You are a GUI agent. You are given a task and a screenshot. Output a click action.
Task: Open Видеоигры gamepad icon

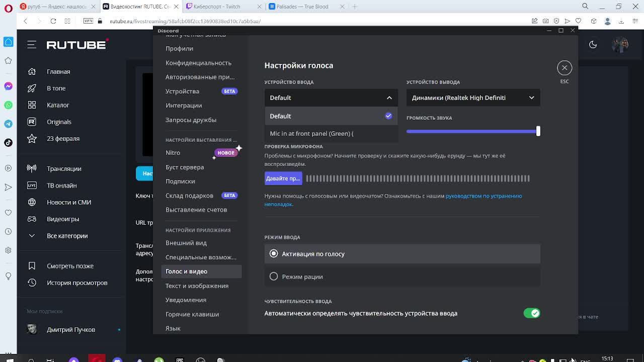click(x=32, y=219)
